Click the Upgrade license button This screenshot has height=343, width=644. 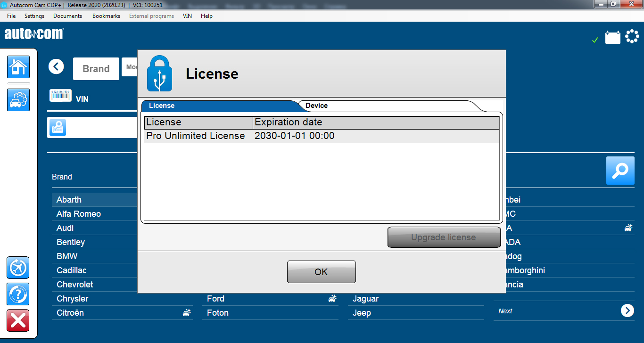444,237
